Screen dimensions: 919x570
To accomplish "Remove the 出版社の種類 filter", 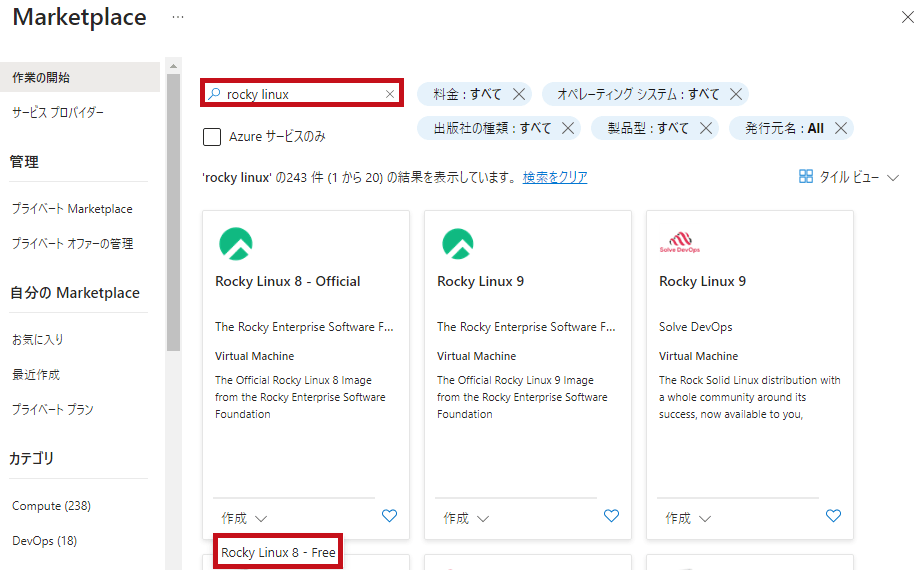I will [567, 128].
